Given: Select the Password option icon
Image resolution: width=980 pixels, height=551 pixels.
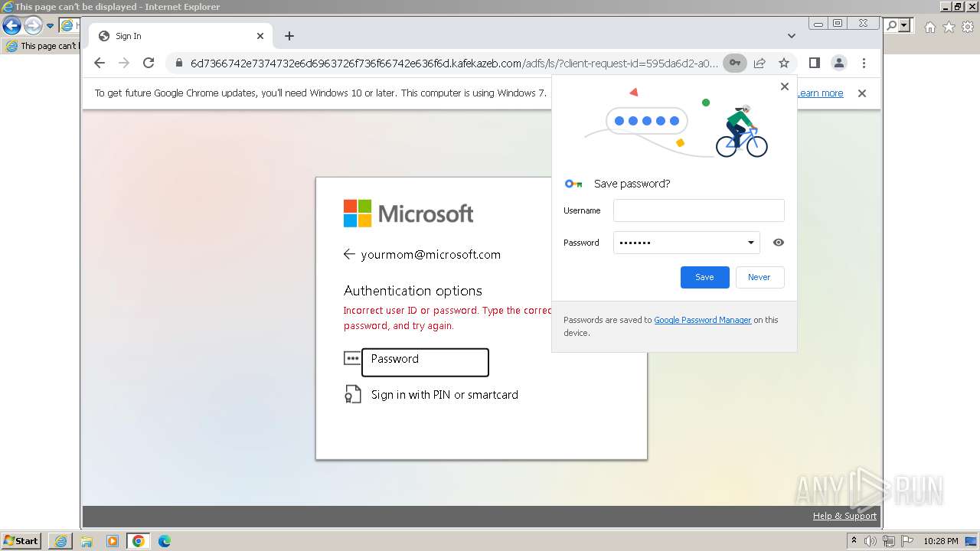Looking at the screenshot, I should (352, 358).
